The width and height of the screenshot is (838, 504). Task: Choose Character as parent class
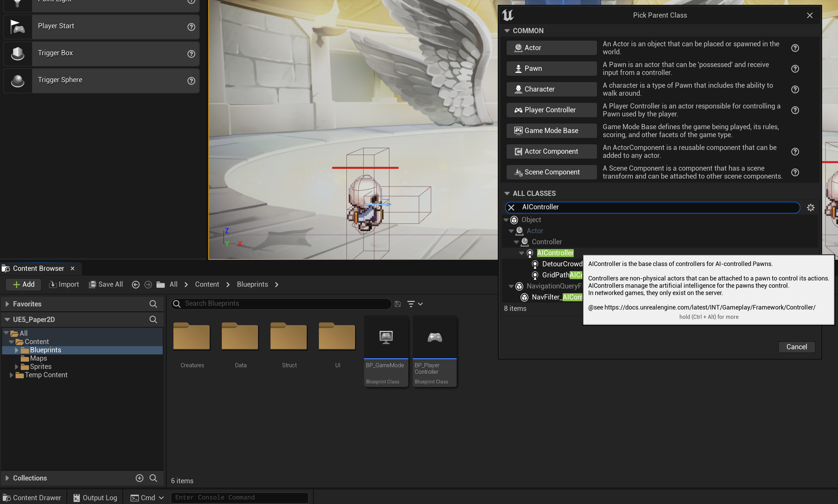pos(551,89)
